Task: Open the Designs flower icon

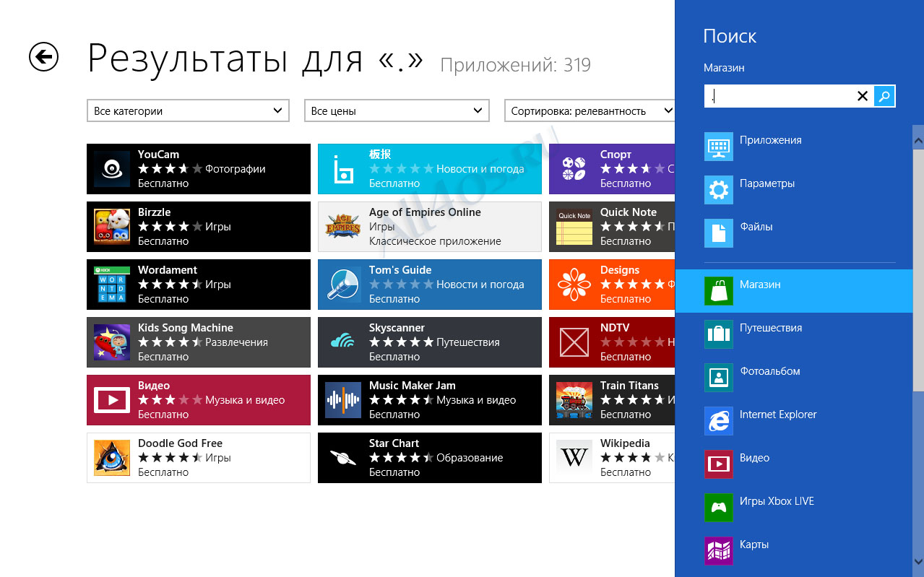Action: (x=574, y=285)
